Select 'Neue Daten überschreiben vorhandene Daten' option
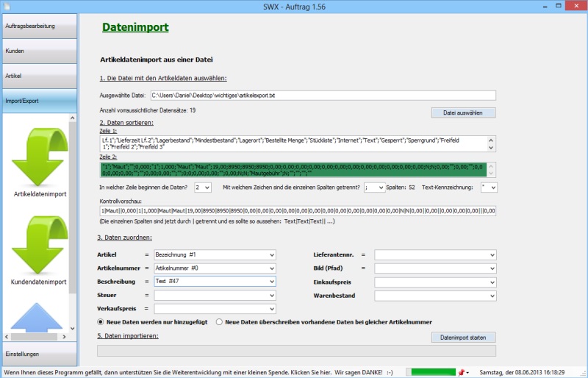The height and width of the screenshot is (378, 588). pos(220,322)
